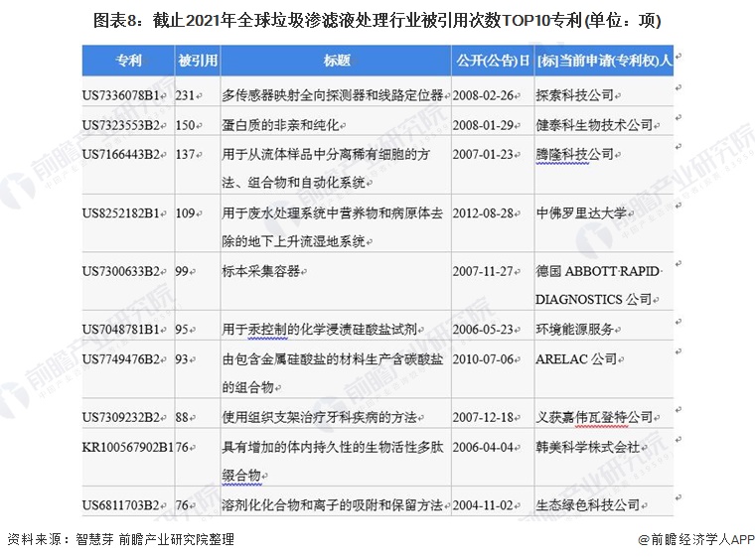
Task: Click date 2006-05-23
Action: [483, 330]
